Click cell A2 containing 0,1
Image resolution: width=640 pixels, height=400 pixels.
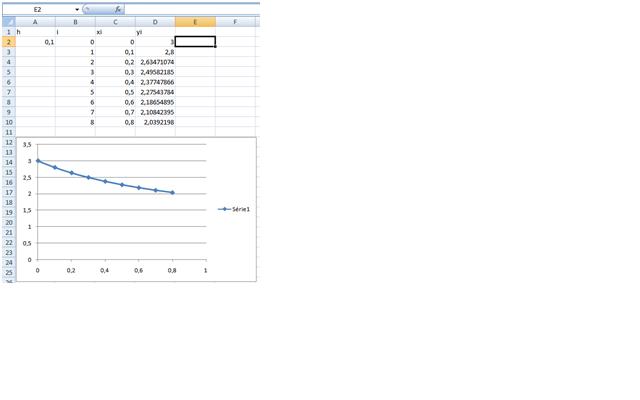point(35,42)
